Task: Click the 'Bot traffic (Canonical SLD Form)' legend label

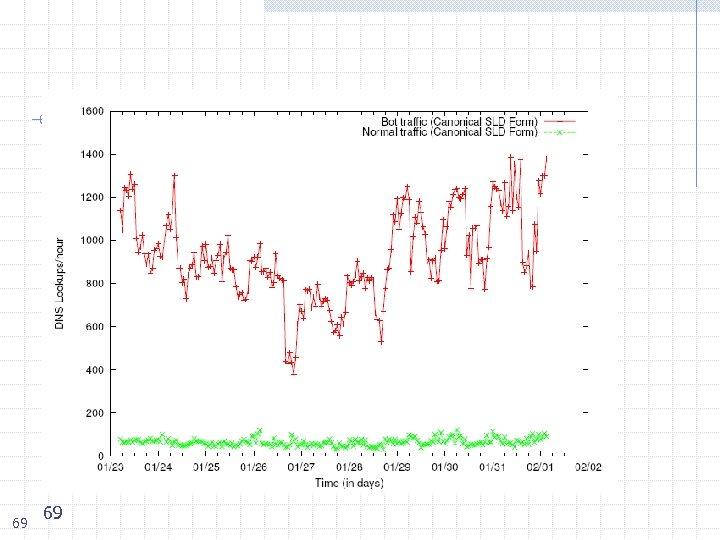Action: pos(459,122)
